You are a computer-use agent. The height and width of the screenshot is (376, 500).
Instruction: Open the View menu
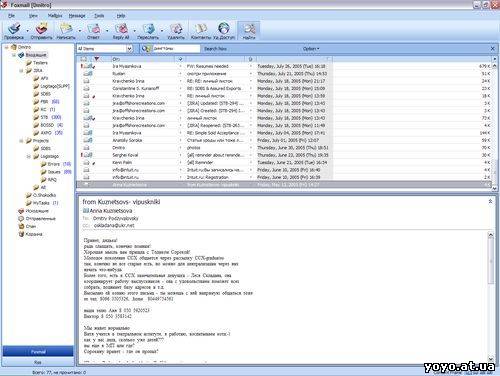click(33, 16)
